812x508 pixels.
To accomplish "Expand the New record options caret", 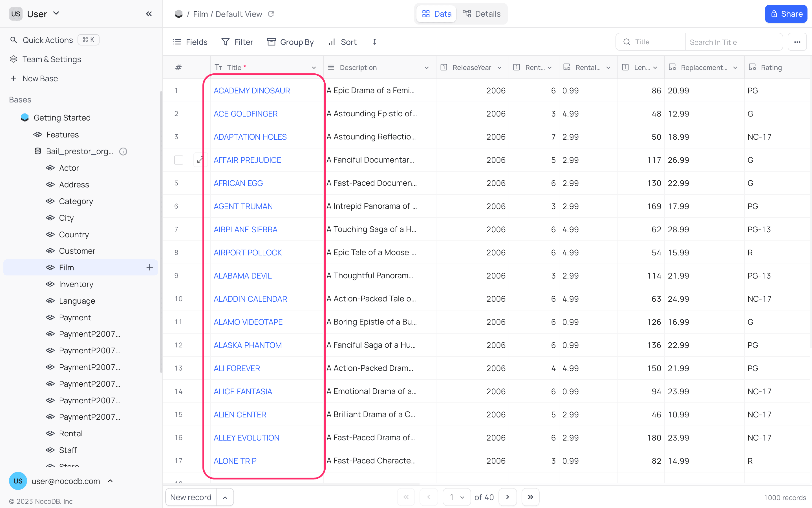I will [225, 497].
